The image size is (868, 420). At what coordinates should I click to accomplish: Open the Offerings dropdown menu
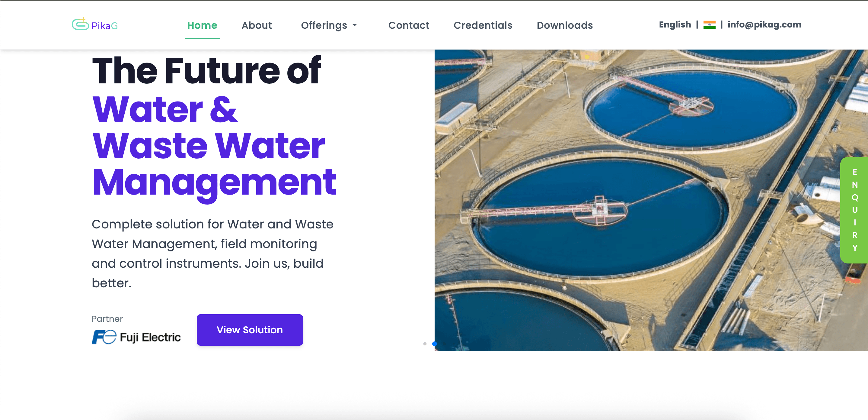(x=324, y=25)
